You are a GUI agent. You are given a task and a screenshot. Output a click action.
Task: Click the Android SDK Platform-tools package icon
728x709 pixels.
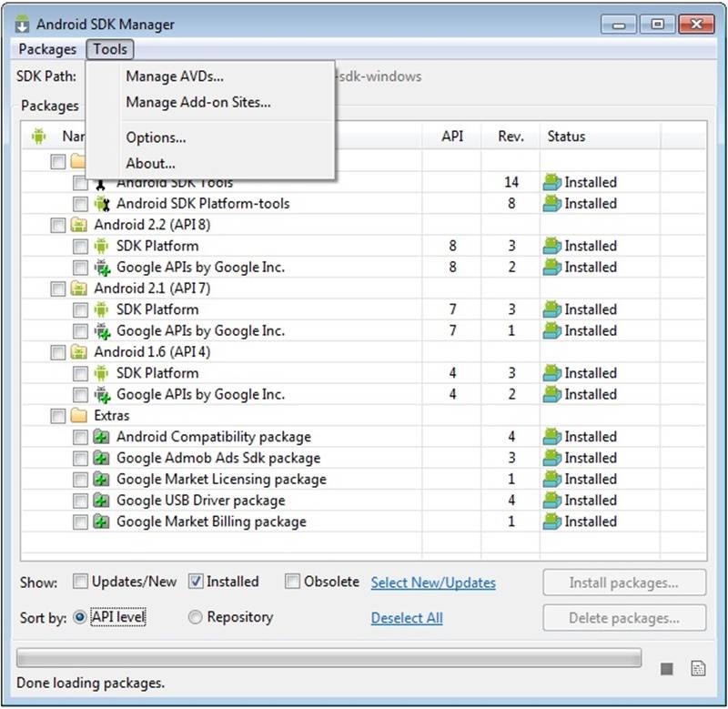pyautogui.click(x=102, y=203)
